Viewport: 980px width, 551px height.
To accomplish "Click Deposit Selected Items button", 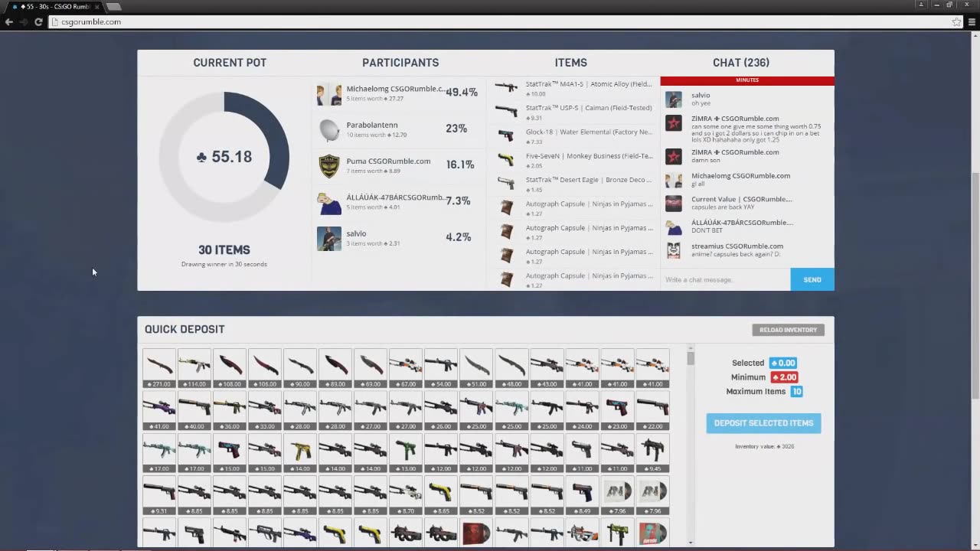I will coord(763,423).
